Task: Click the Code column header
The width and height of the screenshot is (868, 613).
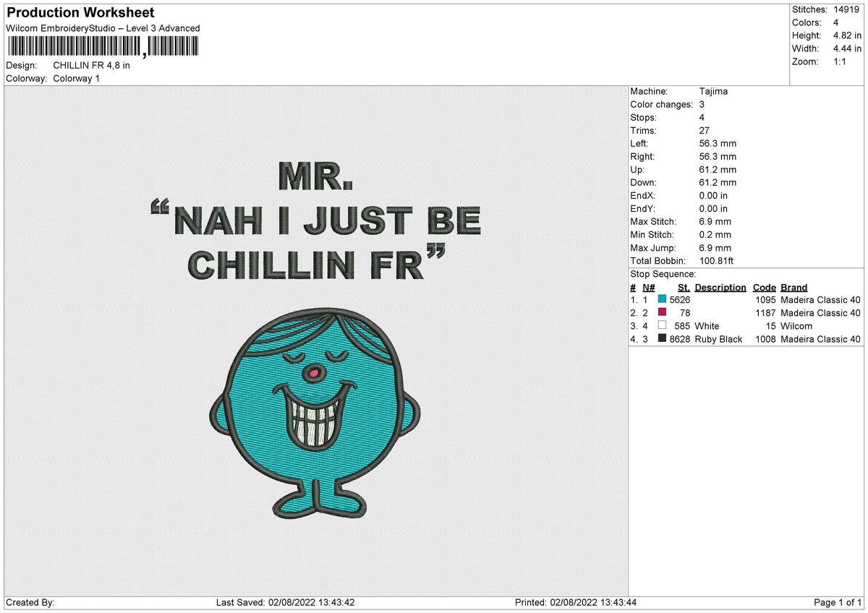Action: click(x=764, y=288)
